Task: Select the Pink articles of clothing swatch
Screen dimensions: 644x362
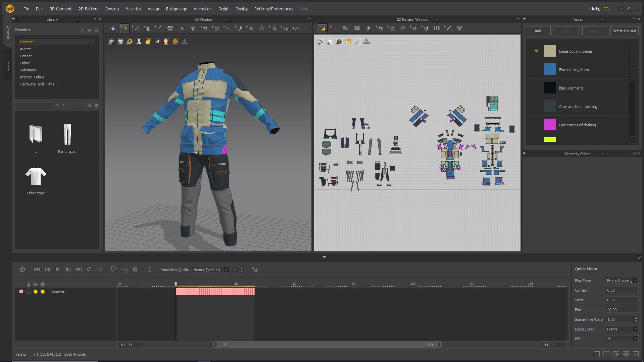Action: [x=550, y=125]
